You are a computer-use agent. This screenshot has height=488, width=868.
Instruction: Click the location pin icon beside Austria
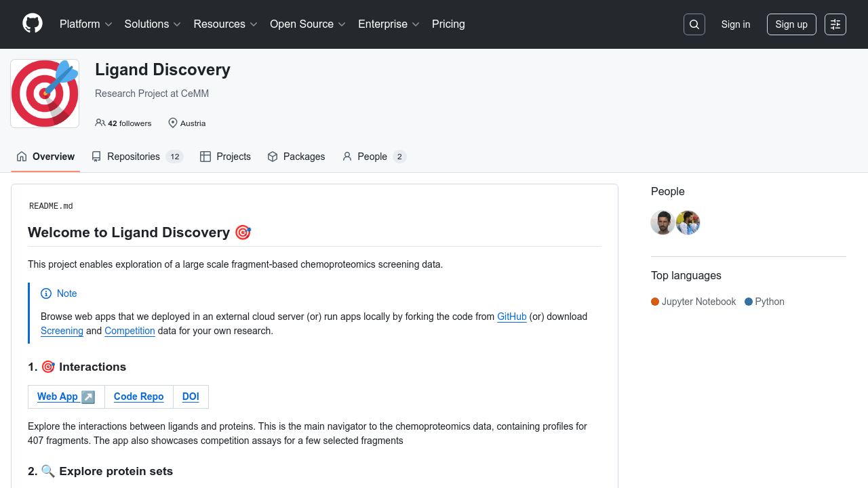[172, 123]
